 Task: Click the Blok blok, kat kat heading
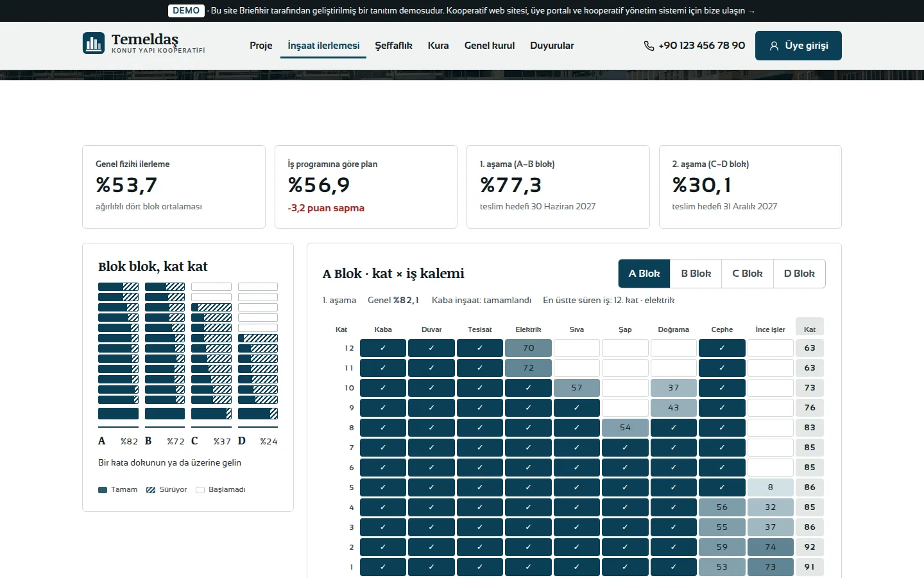pos(153,267)
